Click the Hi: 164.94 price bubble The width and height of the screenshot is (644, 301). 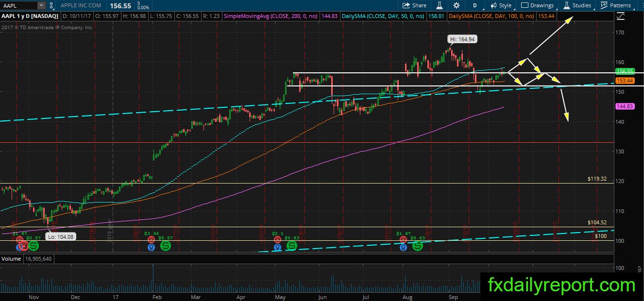(x=462, y=39)
